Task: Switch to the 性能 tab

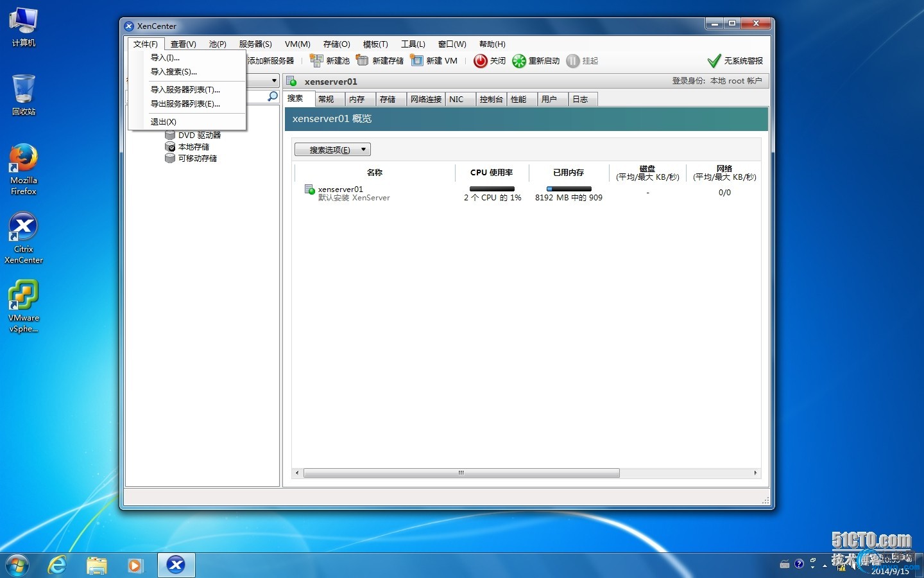Action: click(518, 100)
